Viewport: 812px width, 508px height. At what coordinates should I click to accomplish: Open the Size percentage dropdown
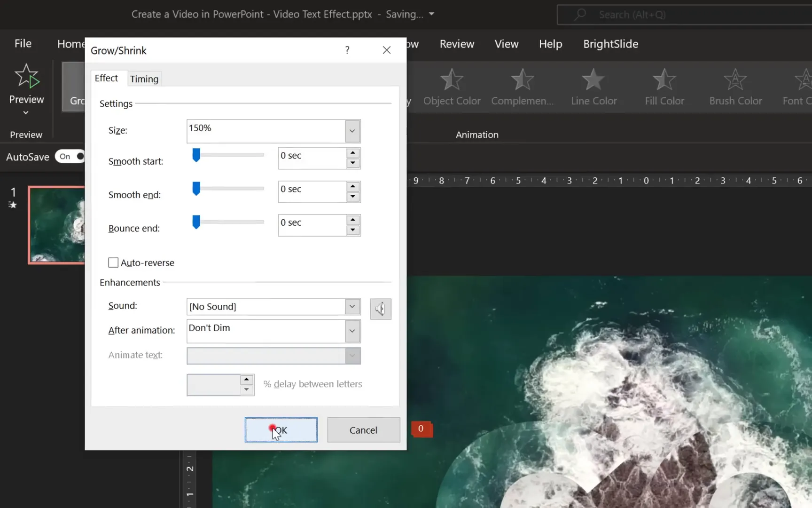[x=352, y=131]
